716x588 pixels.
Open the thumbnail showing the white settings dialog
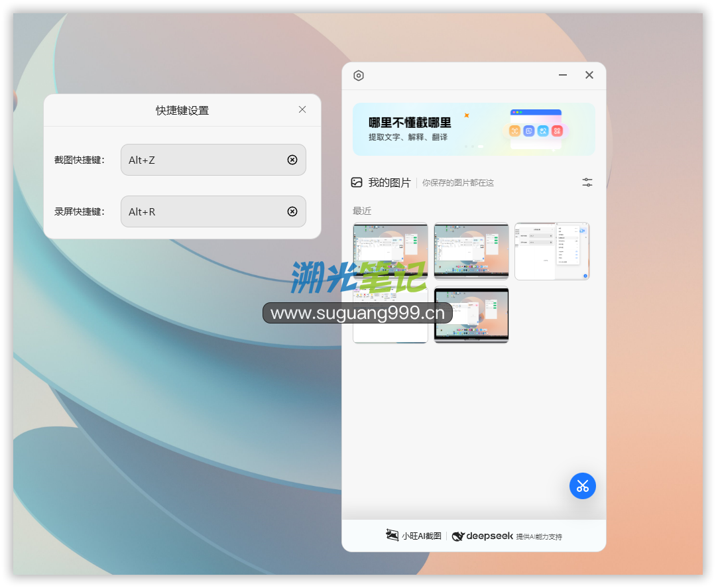pyautogui.click(x=552, y=251)
